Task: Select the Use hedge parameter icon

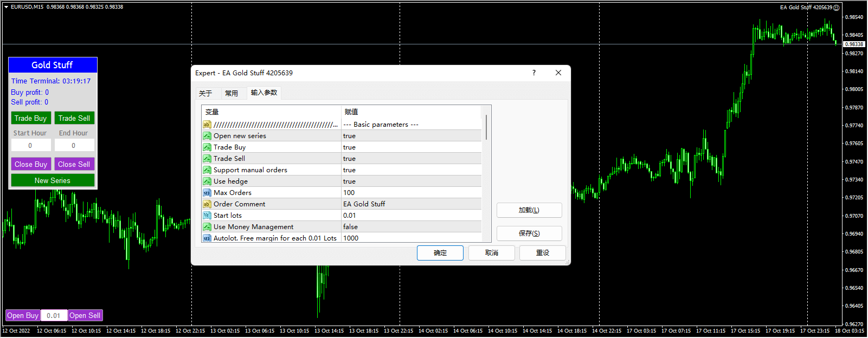Action: (x=207, y=181)
